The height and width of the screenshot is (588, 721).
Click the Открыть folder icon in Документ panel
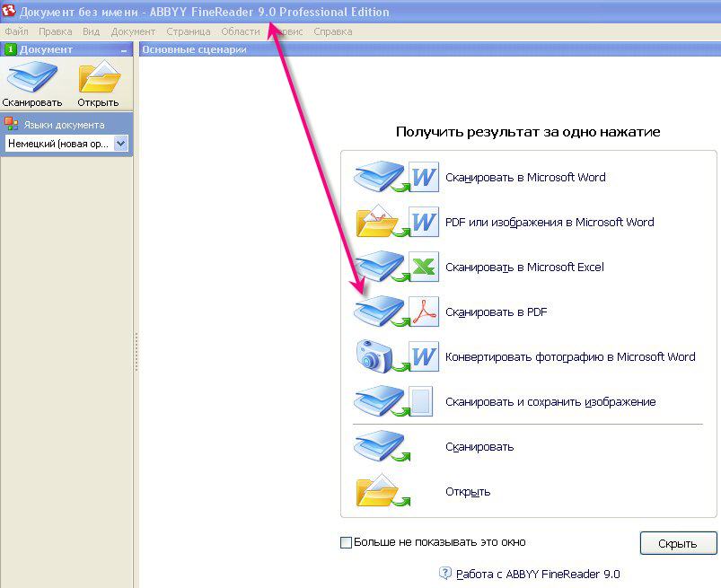pos(100,77)
